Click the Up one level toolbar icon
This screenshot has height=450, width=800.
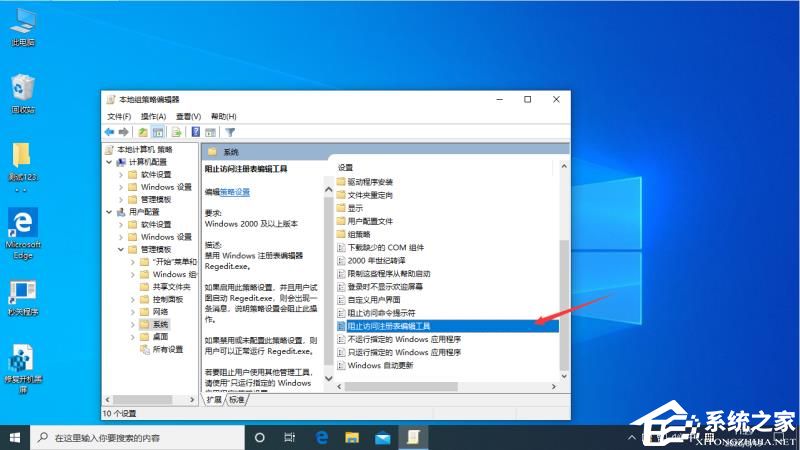[x=143, y=132]
